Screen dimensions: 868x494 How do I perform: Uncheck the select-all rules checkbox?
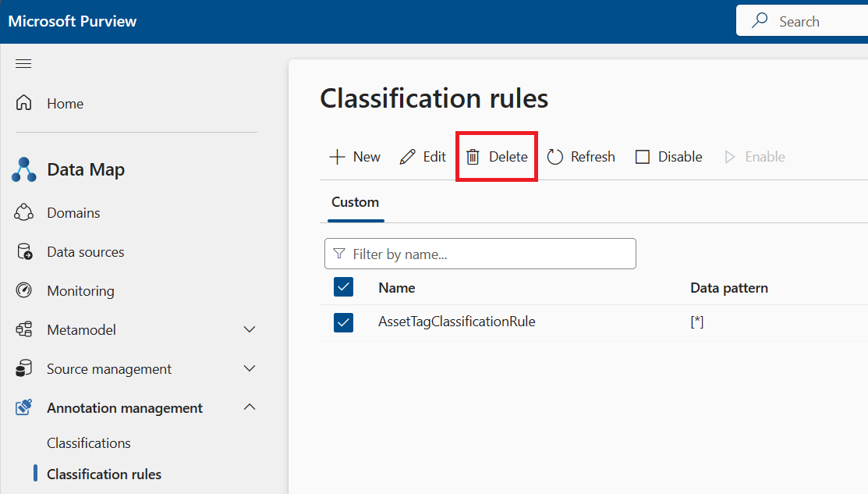pyautogui.click(x=343, y=287)
